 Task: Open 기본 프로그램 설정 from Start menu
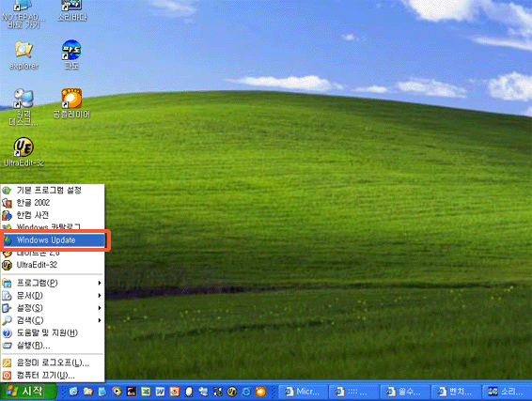click(53, 190)
